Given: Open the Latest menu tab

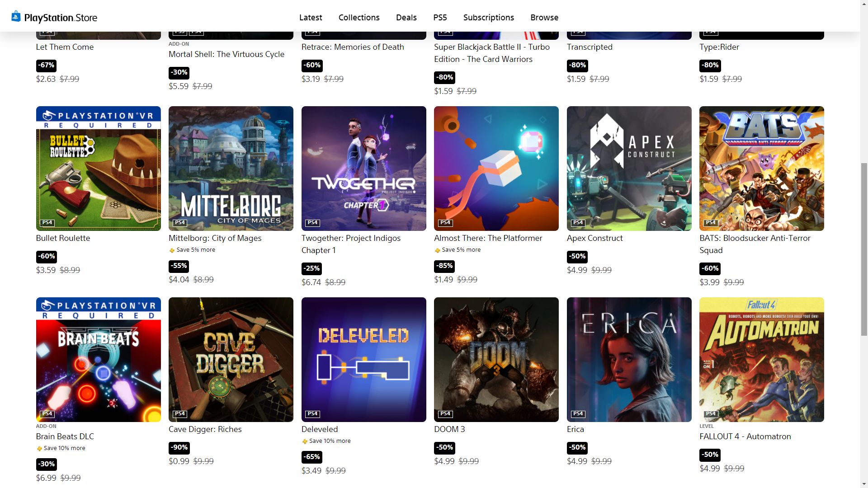Looking at the screenshot, I should (x=311, y=18).
